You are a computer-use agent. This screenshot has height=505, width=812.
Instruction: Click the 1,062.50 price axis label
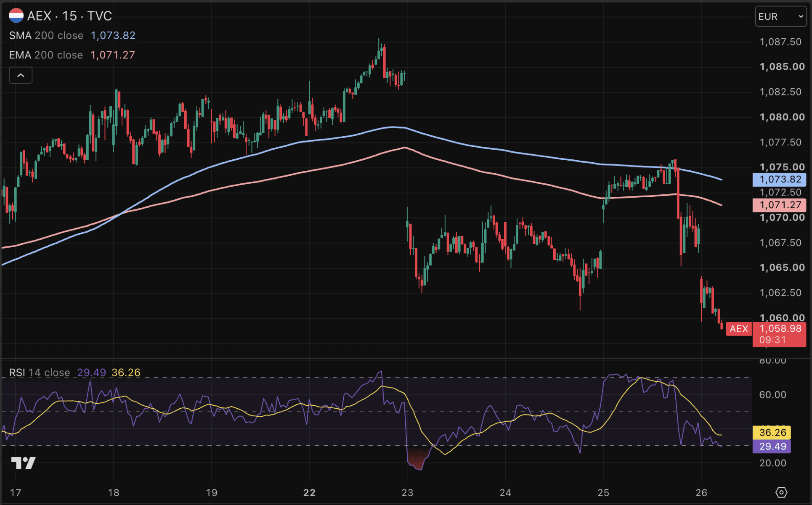pos(780,293)
